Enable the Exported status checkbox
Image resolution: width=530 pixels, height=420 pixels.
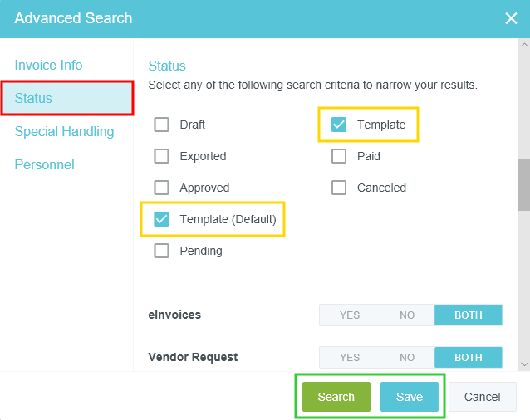click(x=161, y=156)
